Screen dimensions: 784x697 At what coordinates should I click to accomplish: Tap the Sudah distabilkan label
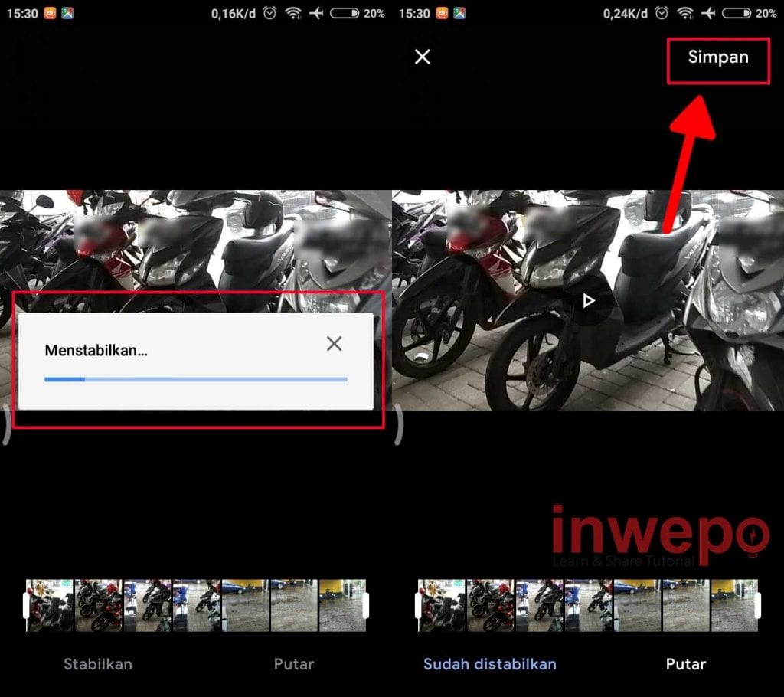489,664
